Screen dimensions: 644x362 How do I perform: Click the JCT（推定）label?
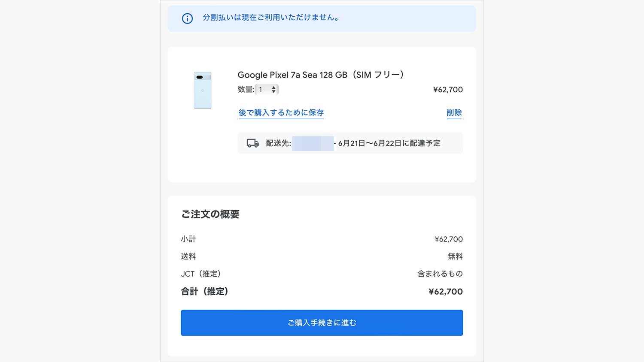tap(201, 274)
